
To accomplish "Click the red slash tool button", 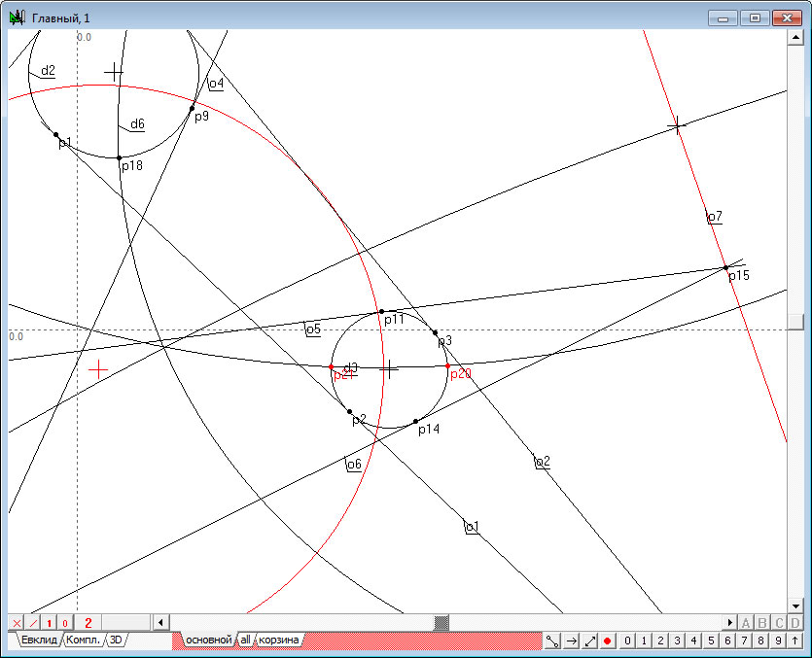I will tap(33, 623).
